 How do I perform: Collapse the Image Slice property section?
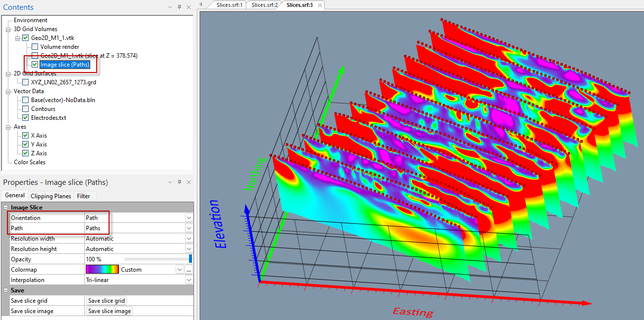[5, 208]
